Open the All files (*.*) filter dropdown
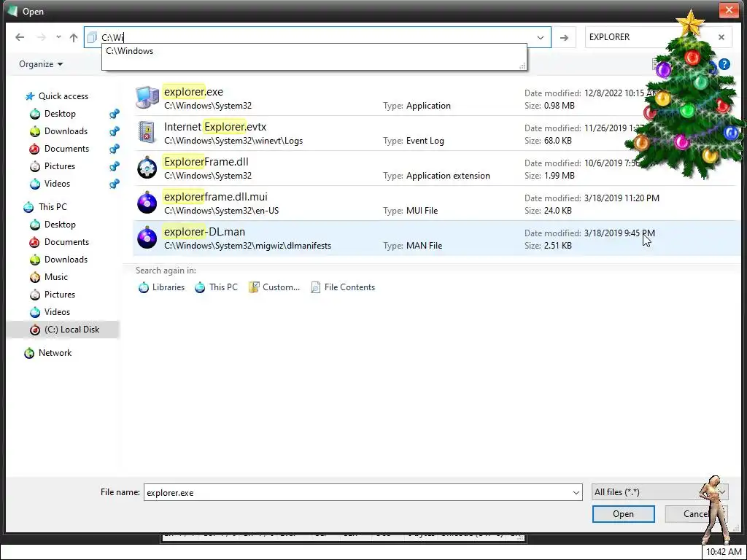 [659, 492]
